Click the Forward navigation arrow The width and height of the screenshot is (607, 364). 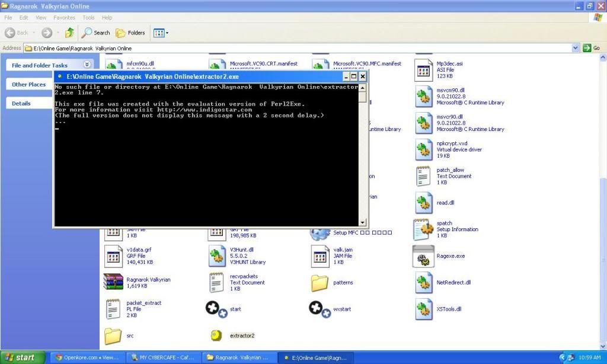click(x=47, y=33)
